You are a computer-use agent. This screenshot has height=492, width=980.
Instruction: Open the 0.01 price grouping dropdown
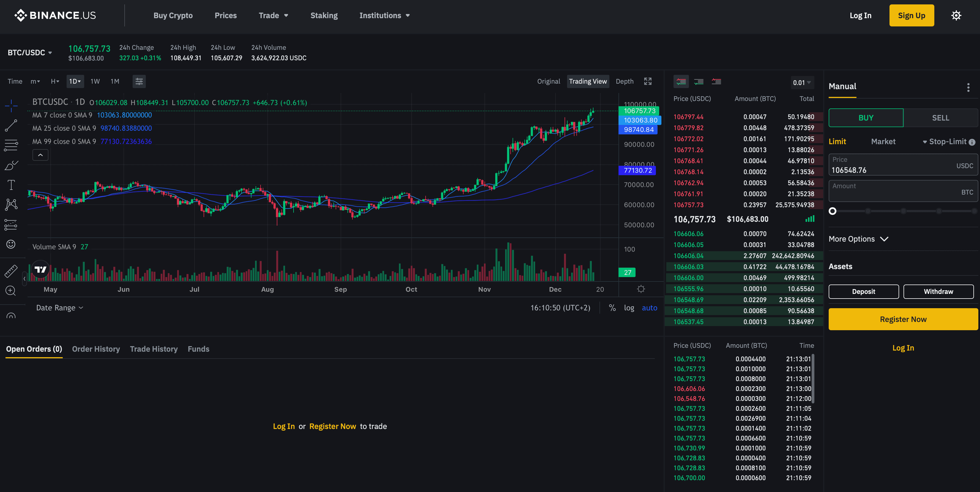[801, 83]
